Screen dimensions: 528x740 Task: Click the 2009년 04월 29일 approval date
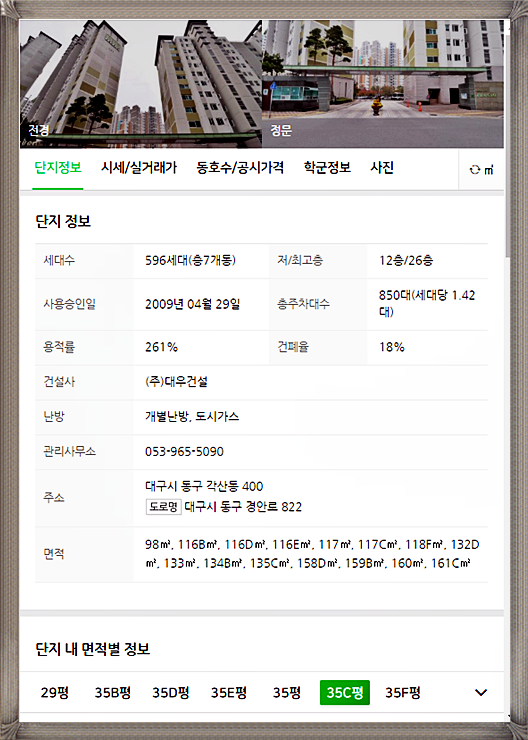193,304
